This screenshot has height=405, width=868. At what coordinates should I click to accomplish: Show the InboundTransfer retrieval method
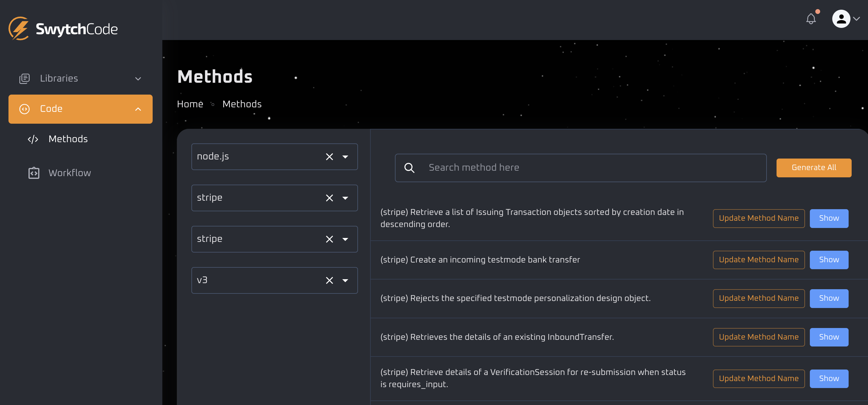point(829,337)
